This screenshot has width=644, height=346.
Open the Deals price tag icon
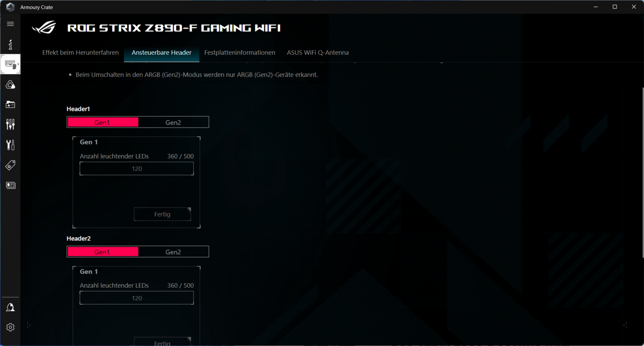10,165
